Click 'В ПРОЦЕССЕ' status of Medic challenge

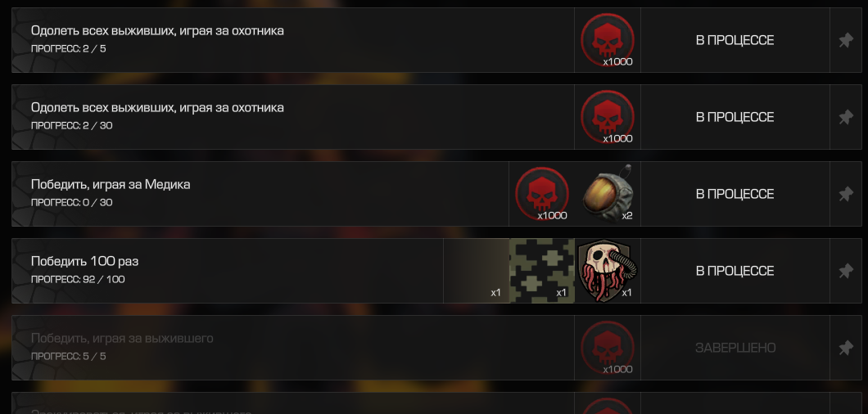point(735,194)
